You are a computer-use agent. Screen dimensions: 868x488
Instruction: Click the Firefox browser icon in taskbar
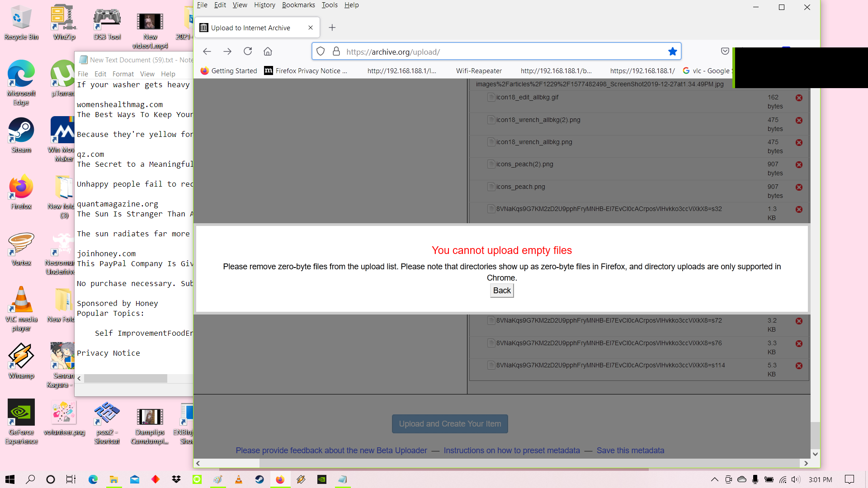(x=280, y=479)
